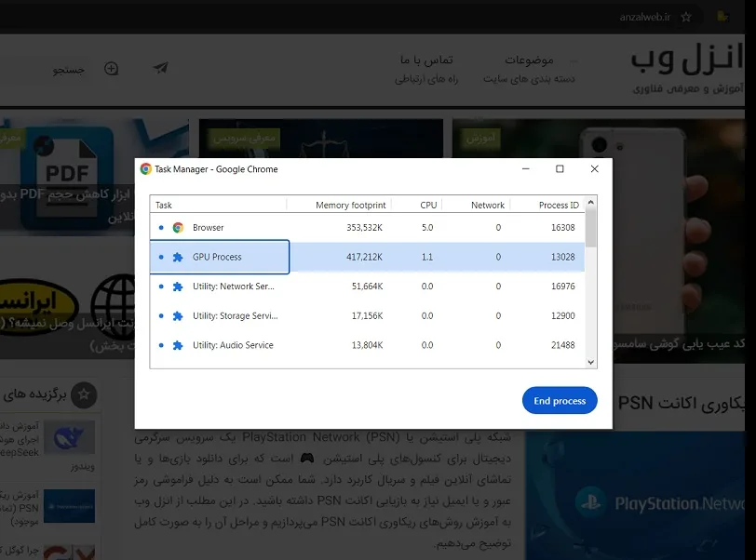Click puzzle icon of Utility: Storage Service row
756x560 pixels.
click(178, 315)
